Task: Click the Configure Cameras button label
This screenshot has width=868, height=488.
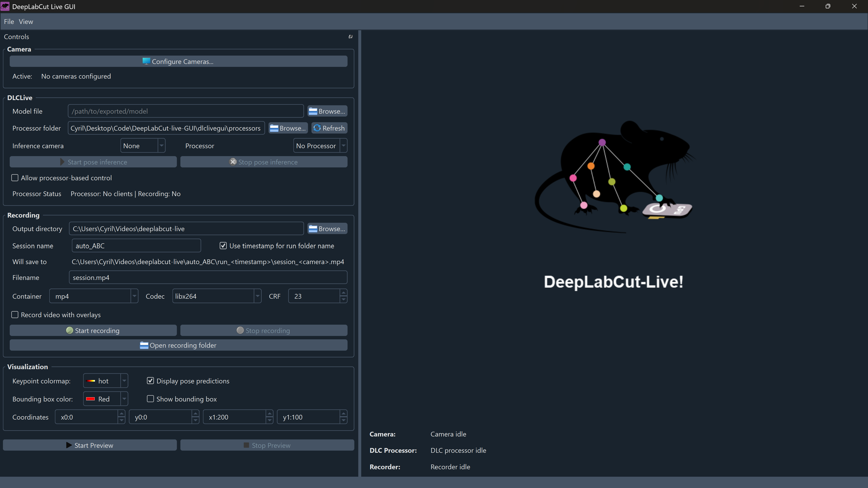Action: [183, 62]
